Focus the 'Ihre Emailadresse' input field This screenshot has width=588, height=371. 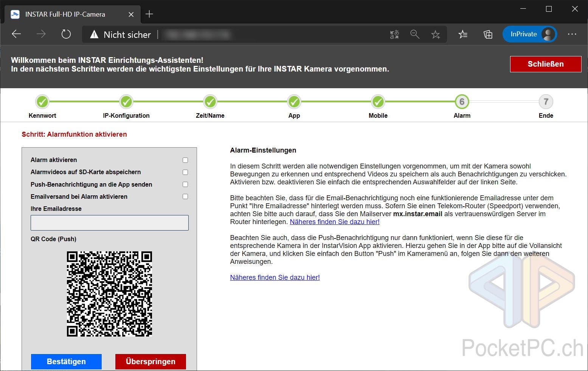pyautogui.click(x=110, y=223)
